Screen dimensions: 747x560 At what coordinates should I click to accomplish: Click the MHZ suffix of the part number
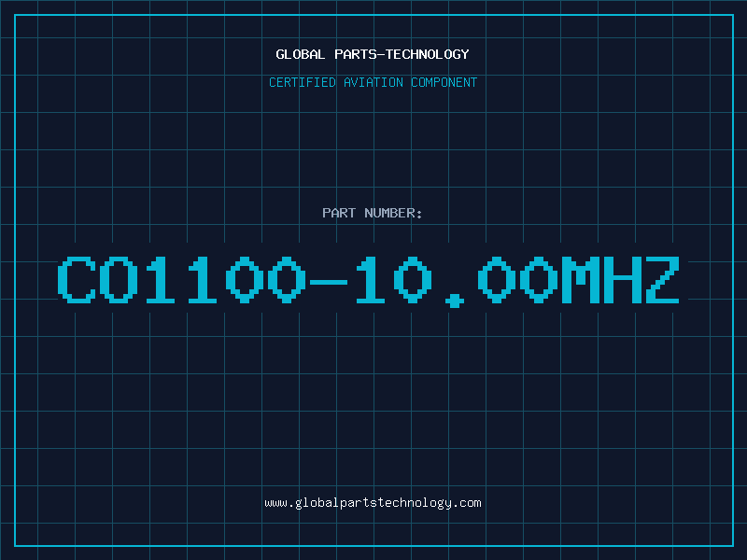click(620, 280)
